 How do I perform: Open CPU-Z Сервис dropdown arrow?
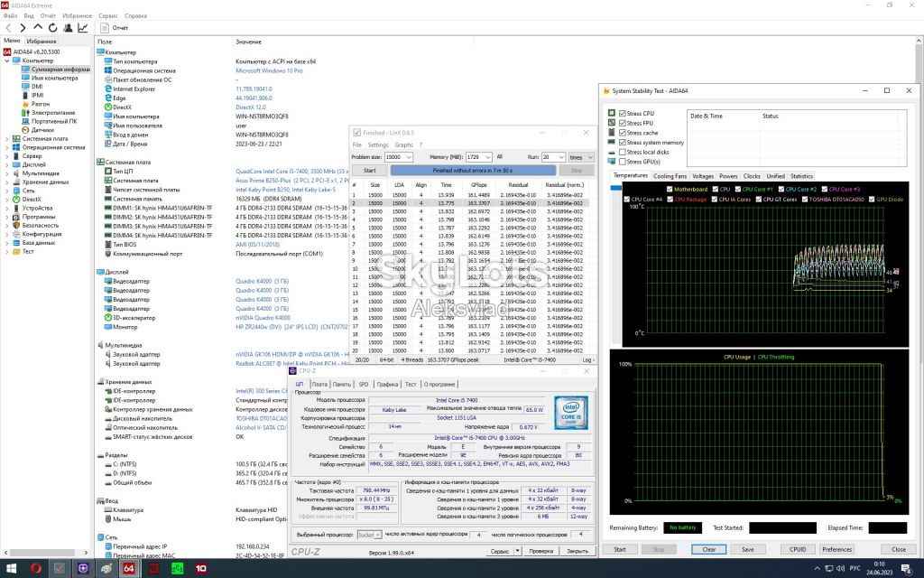pyautogui.click(x=517, y=551)
